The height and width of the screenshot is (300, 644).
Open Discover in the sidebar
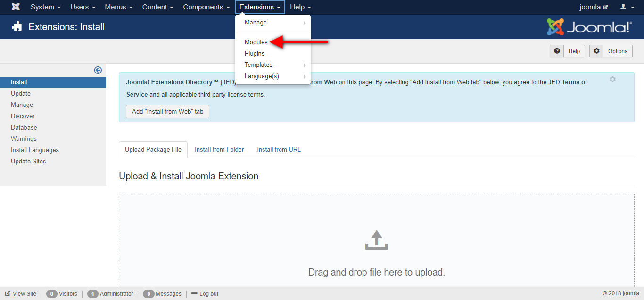tap(23, 116)
